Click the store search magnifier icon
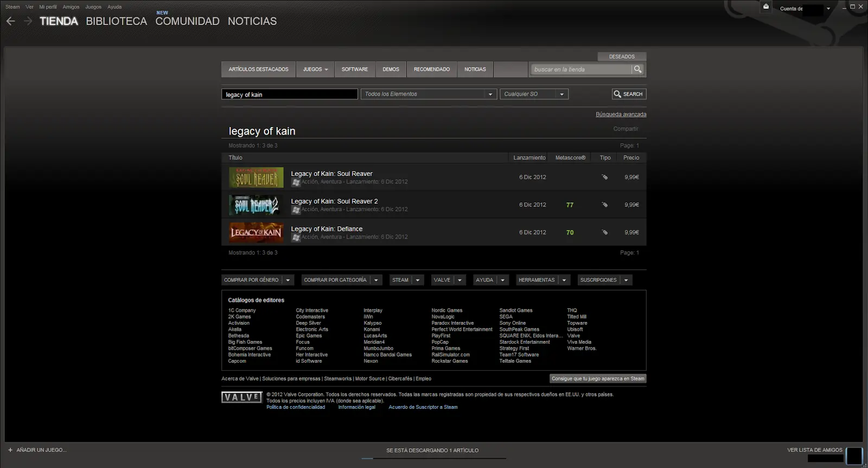 pyautogui.click(x=638, y=69)
